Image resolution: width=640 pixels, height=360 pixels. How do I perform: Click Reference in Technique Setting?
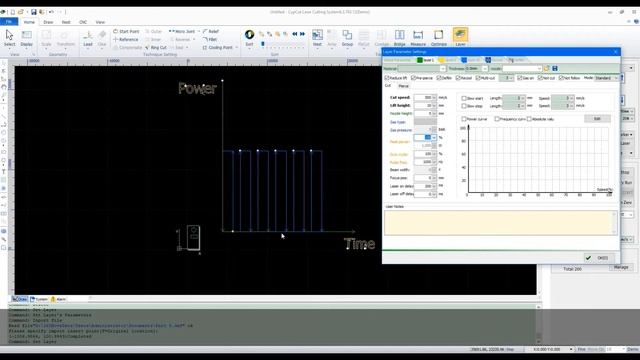126,40
